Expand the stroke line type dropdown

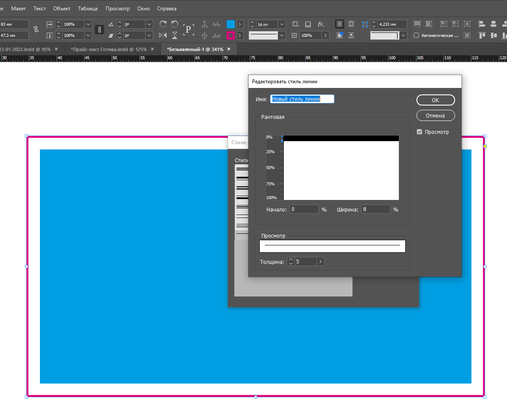pos(282,36)
